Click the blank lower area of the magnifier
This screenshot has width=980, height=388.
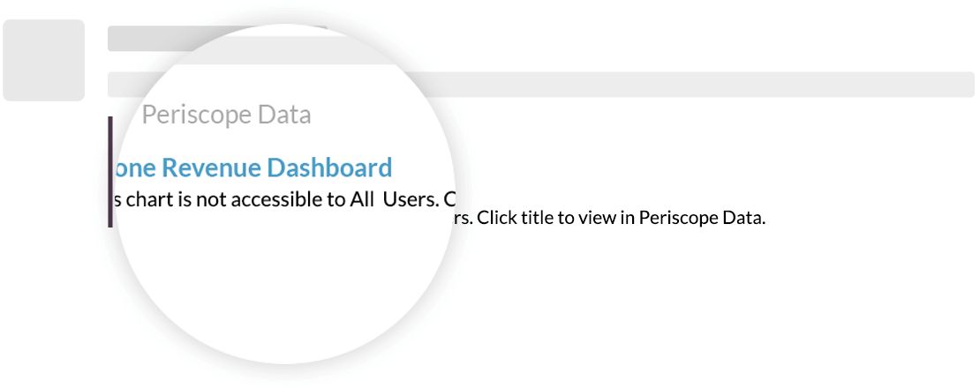click(284, 293)
